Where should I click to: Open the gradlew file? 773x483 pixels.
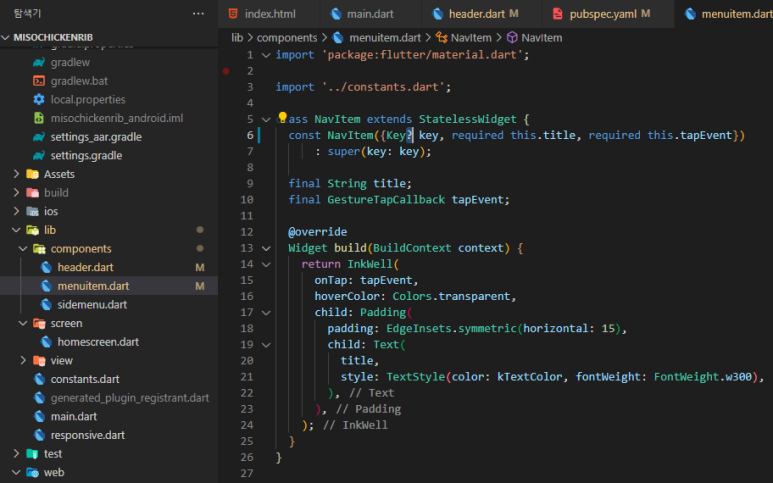click(x=70, y=62)
